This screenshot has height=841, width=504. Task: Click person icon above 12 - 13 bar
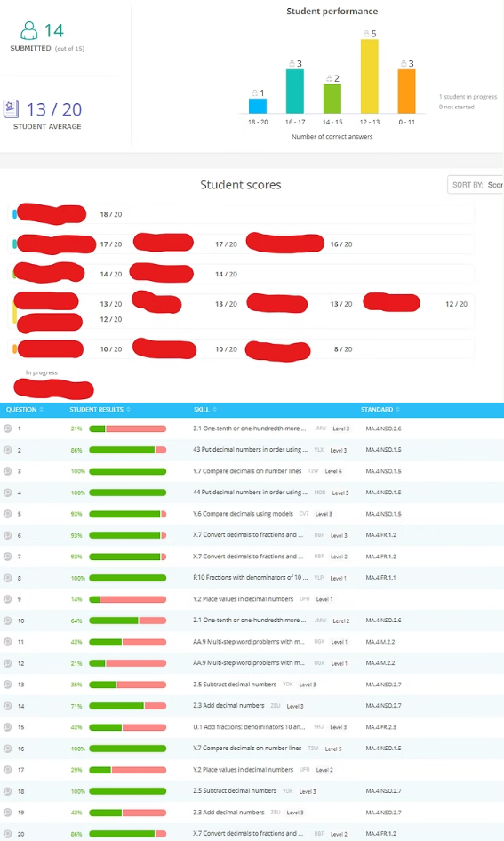click(367, 34)
